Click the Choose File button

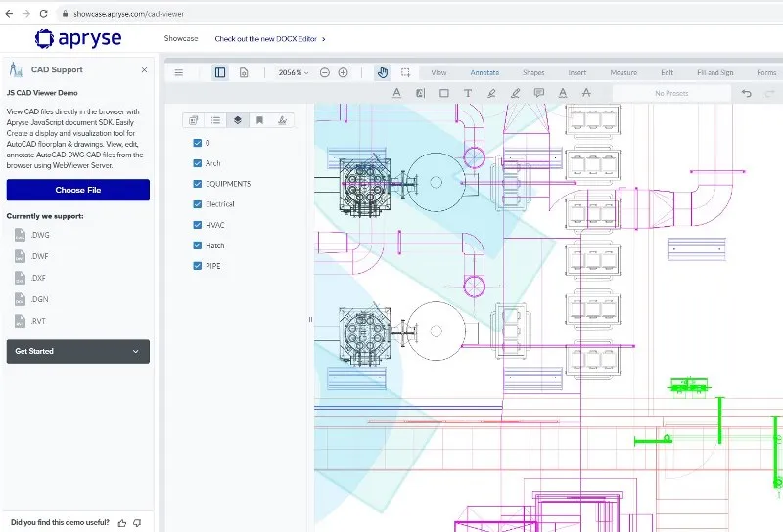coord(78,190)
